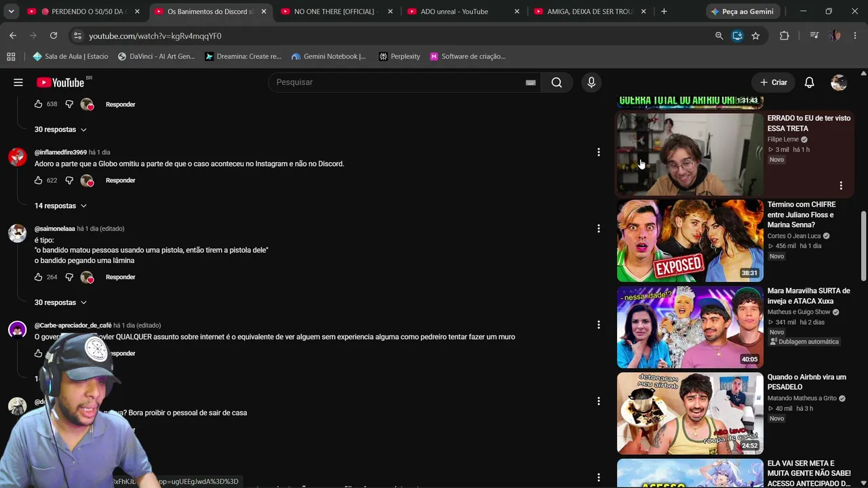Screen dimensions: 868x488
Task: Reply to @inflamedfire3969 with Responder
Action: click(121, 181)
